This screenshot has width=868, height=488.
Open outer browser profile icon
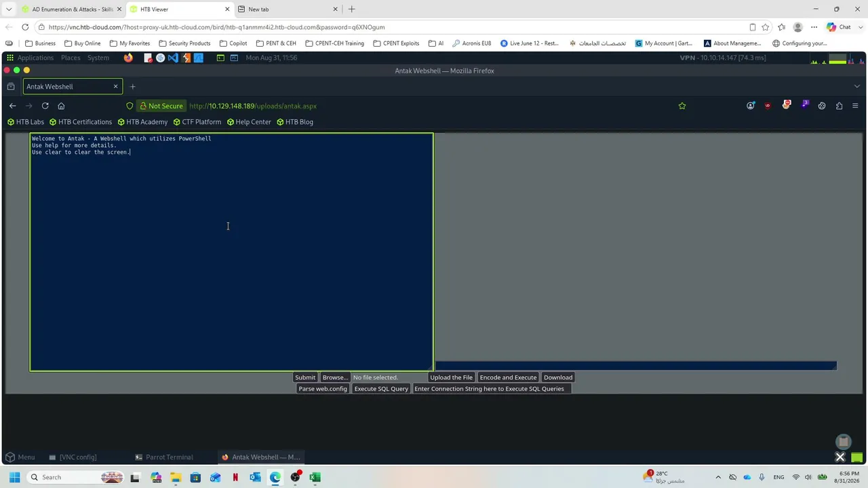coord(797,27)
